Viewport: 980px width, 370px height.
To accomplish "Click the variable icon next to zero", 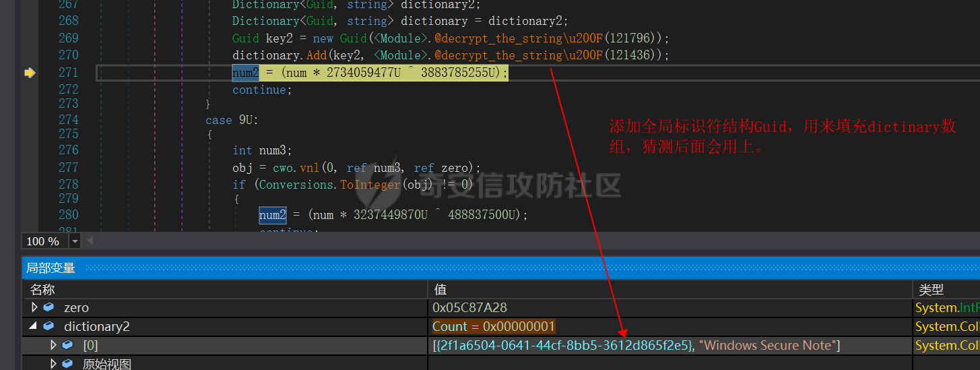I will pos(48,307).
